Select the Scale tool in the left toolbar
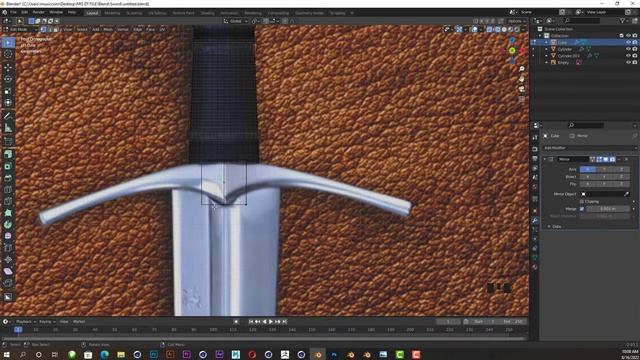Screen dimensions: 640x360 (x=8, y=91)
